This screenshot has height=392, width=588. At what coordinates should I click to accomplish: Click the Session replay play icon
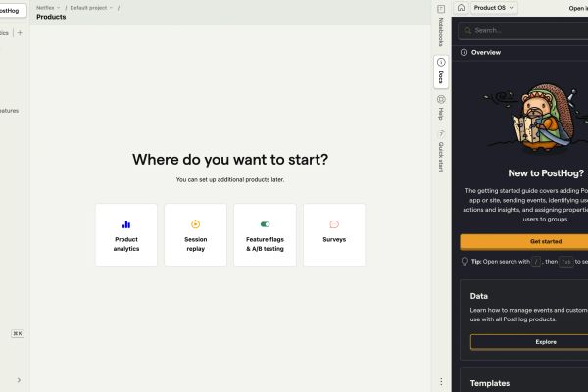tap(195, 224)
